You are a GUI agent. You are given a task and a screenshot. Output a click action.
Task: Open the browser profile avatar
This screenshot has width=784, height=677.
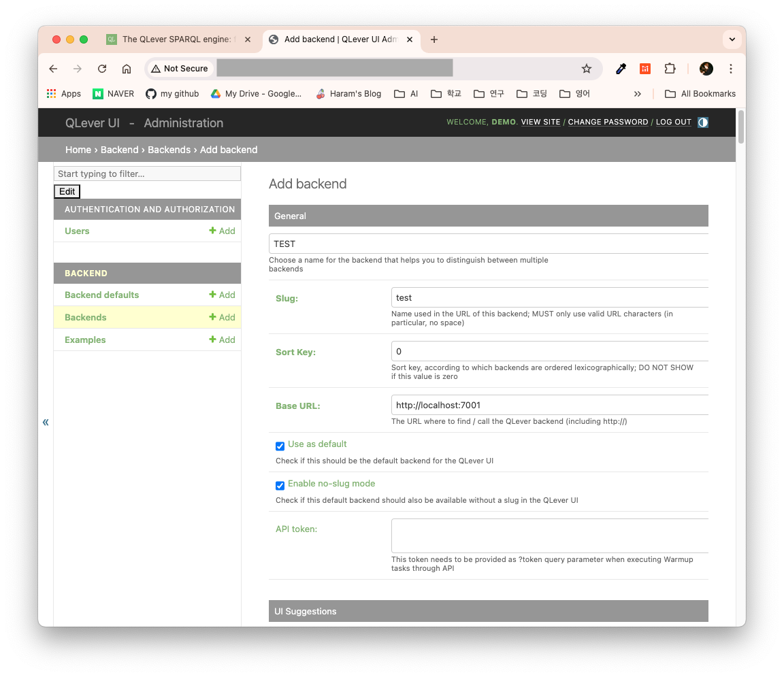click(x=706, y=68)
